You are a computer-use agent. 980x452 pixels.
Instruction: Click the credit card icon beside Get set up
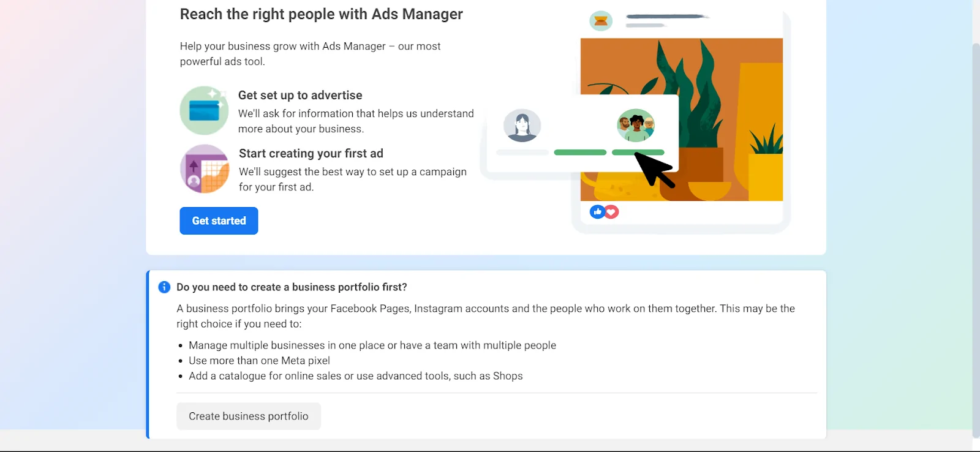point(204,110)
